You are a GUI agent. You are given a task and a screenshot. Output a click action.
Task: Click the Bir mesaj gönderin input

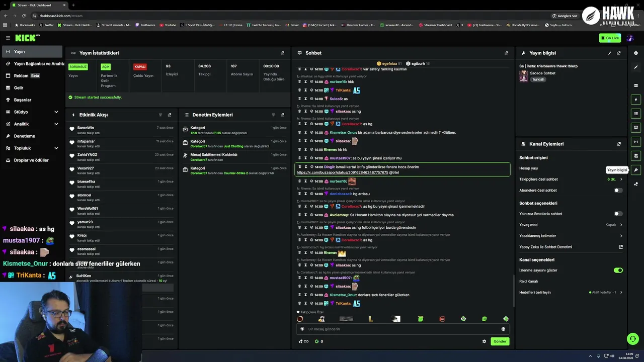pyautogui.click(x=403, y=329)
